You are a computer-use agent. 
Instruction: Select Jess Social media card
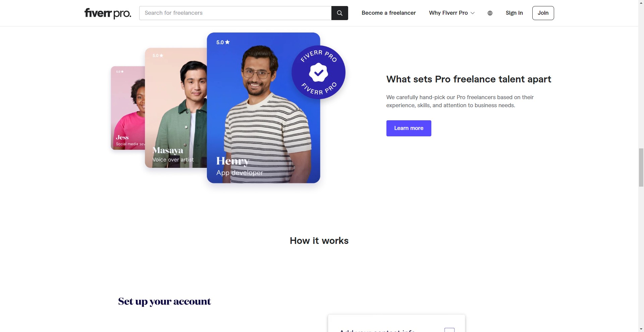(128, 108)
